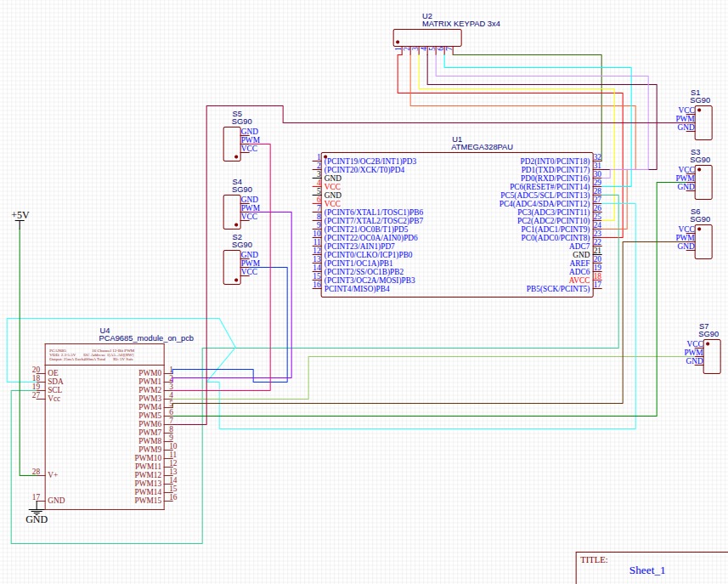
Task: Click the U1 ATMEGA328PAU label
Action: [482, 143]
